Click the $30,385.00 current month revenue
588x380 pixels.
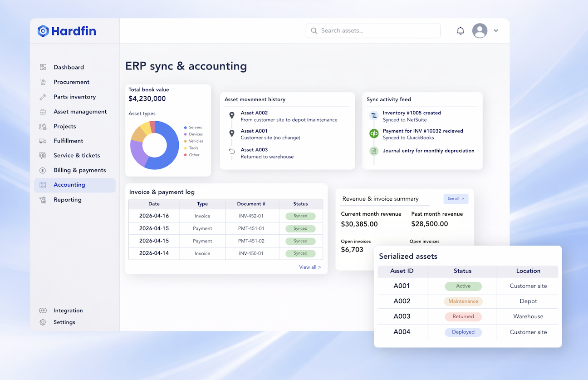click(359, 224)
